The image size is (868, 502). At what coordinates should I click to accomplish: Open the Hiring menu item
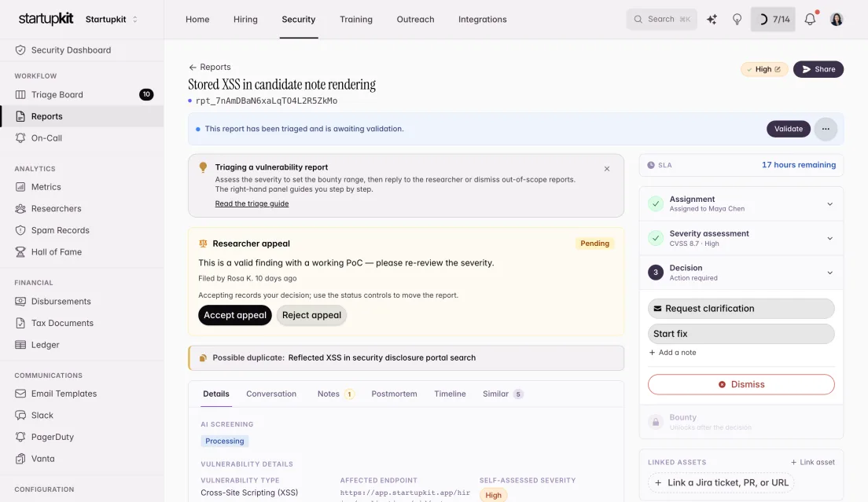245,20
